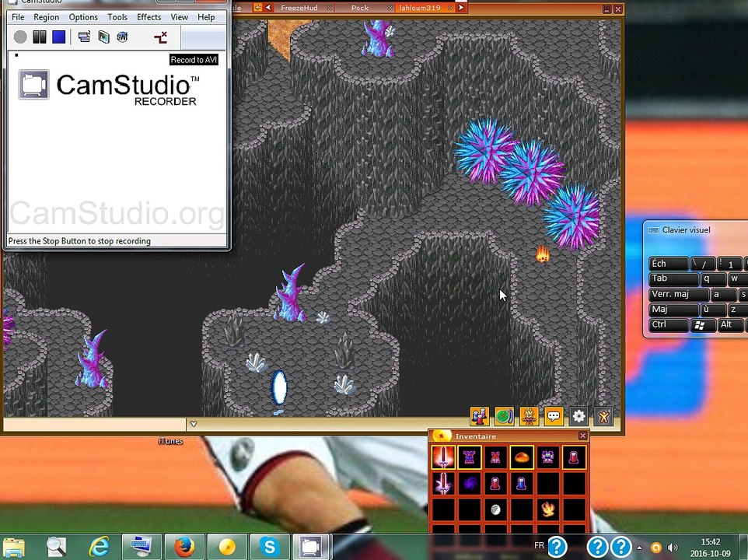Click the Éch key on Clavier visuel
748x560 pixels.
[669, 264]
